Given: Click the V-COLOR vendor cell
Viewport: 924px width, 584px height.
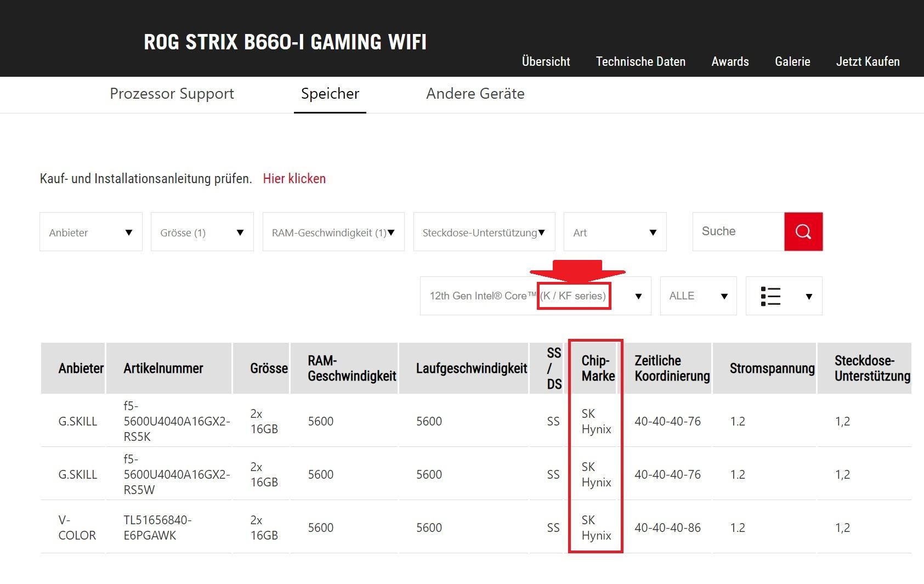Looking at the screenshot, I should [77, 528].
